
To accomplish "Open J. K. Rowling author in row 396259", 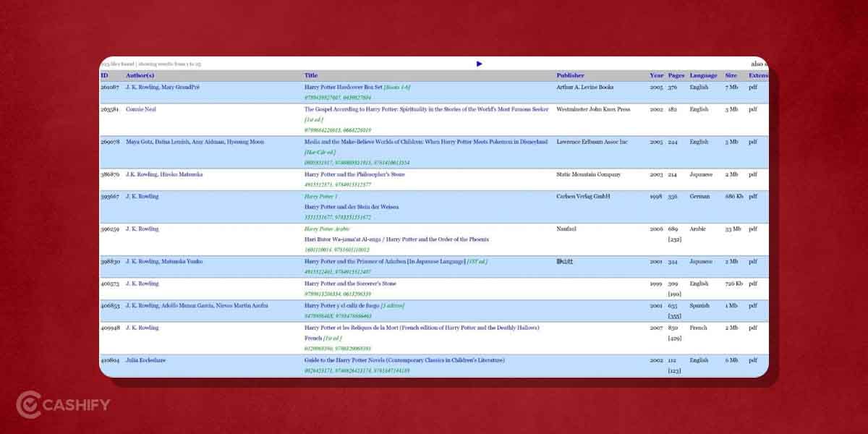I will tap(142, 229).
